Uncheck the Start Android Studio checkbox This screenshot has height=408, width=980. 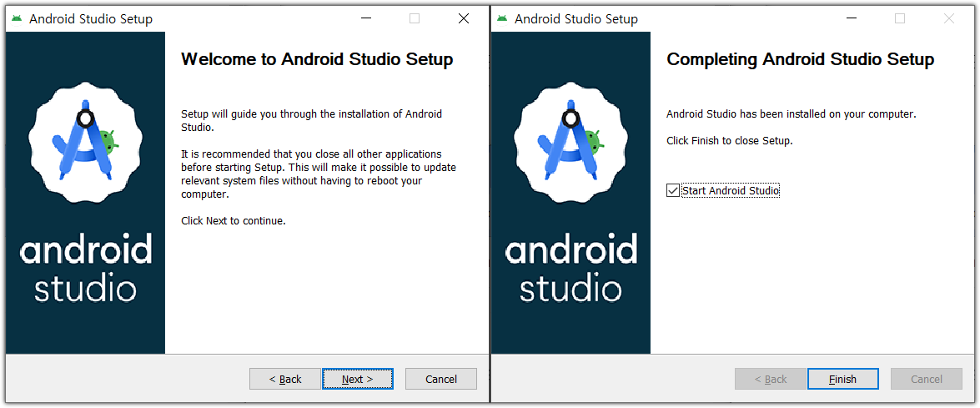pos(672,190)
